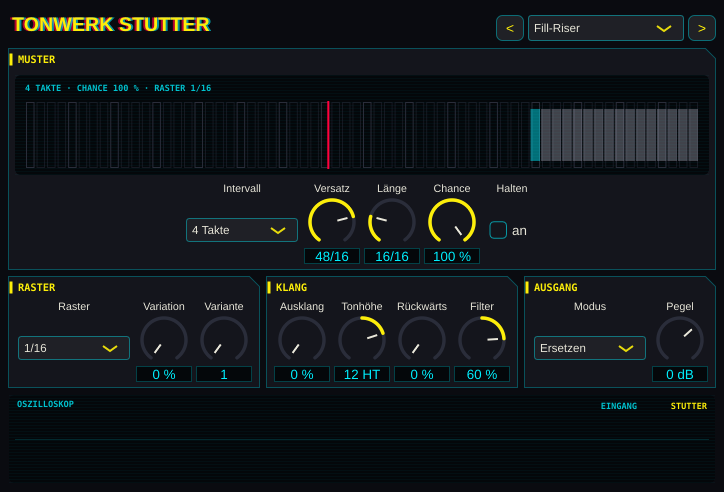Click the Variation value field 0 %
Image resolution: width=724 pixels, height=492 pixels.
(164, 374)
